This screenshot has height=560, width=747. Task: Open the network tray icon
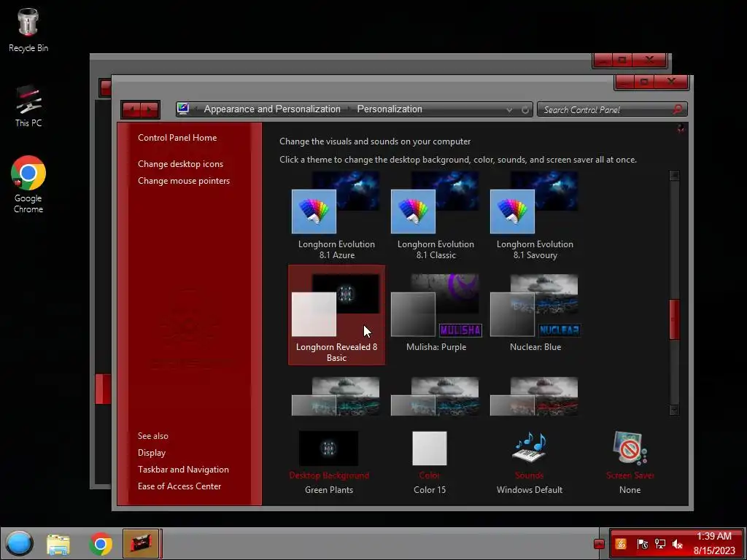[659, 544]
